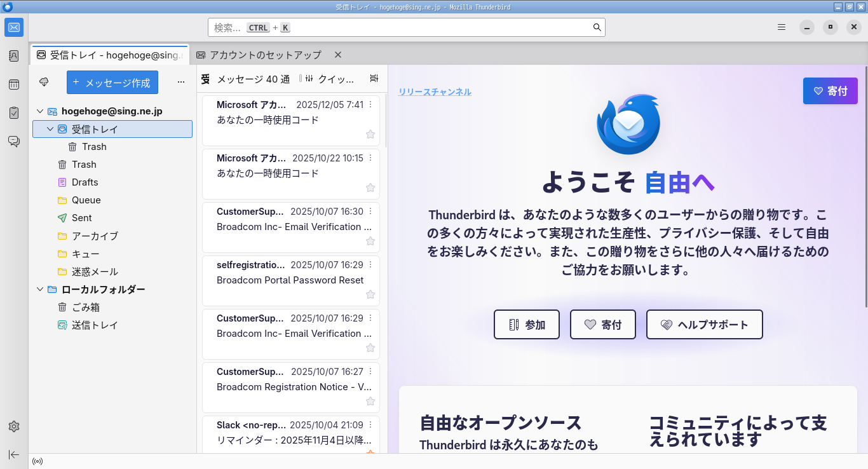Click the 寄付 donate button
The width and height of the screenshot is (868, 469).
pos(831,91)
